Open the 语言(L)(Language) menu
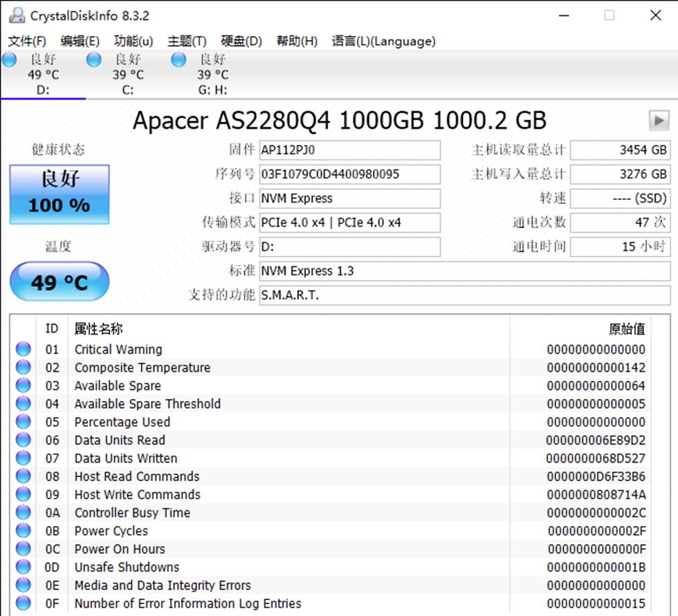678x616 pixels. pyautogui.click(x=383, y=41)
